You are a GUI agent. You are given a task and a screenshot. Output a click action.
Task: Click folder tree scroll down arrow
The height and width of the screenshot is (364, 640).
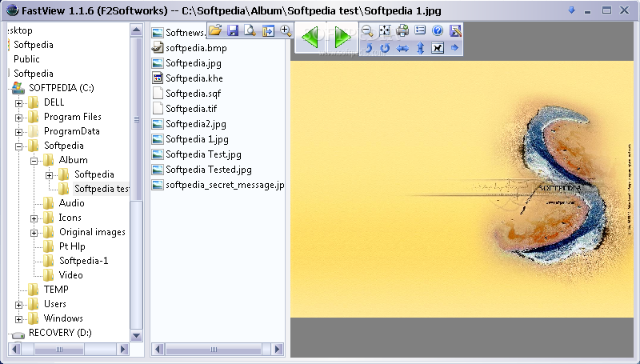[136, 336]
